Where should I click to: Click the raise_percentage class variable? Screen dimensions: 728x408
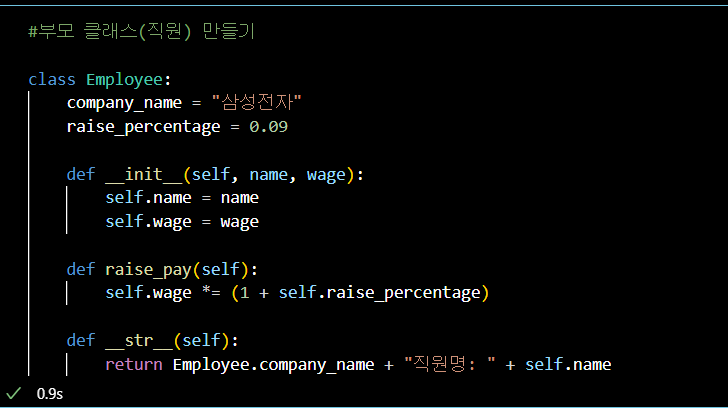[x=143, y=127]
